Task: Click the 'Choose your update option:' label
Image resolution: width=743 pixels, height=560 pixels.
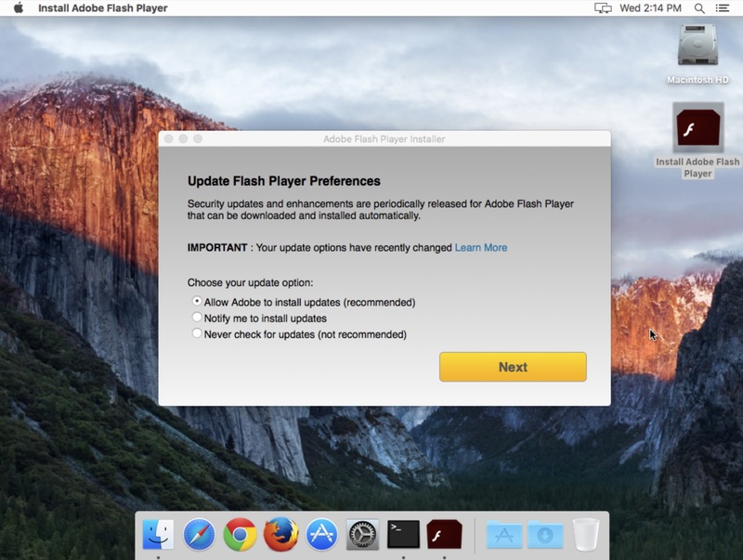Action: (250, 282)
